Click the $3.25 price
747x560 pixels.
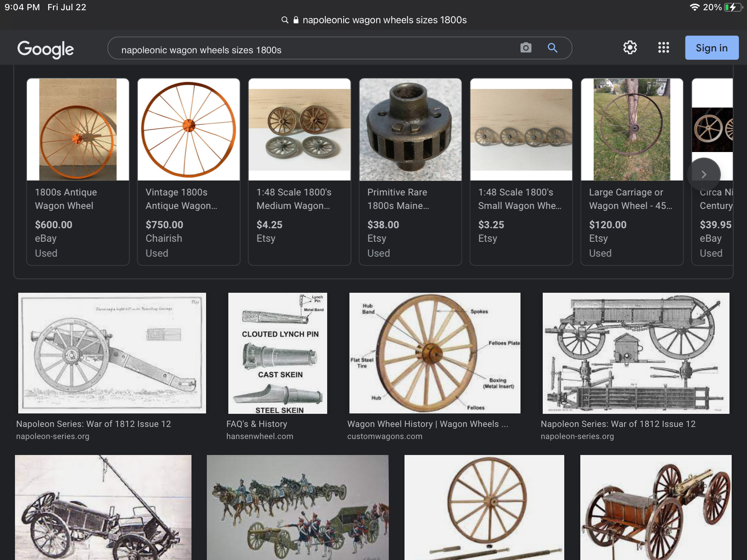point(491,225)
